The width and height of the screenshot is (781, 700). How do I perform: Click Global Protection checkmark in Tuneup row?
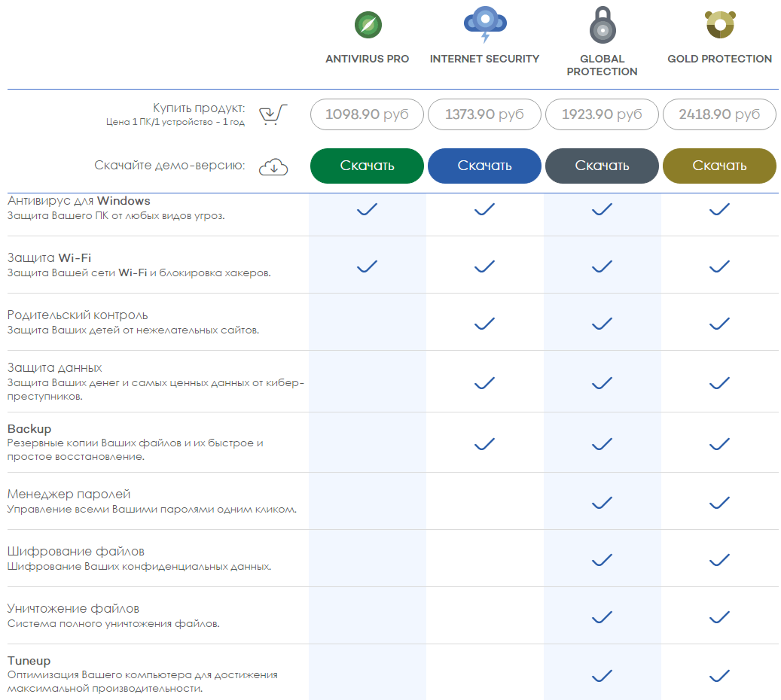pyautogui.click(x=603, y=676)
